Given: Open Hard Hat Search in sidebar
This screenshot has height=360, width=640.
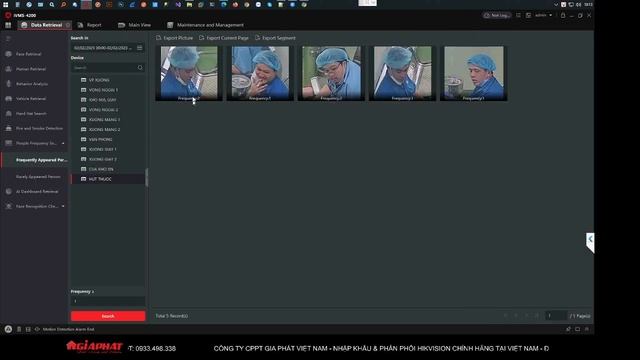Looking at the screenshot, I should 31,113.
